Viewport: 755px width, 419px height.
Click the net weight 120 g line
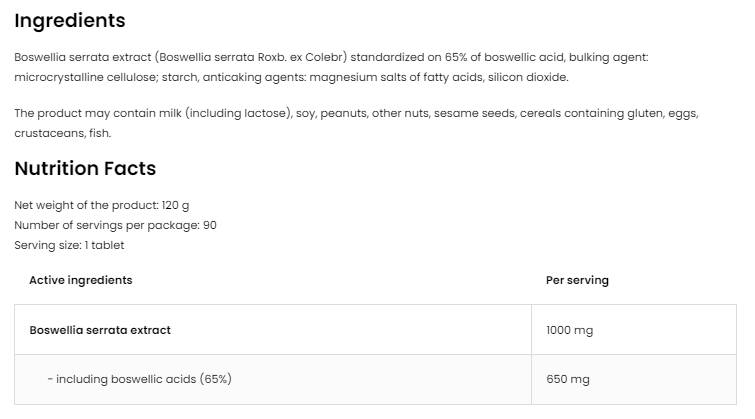(101, 205)
